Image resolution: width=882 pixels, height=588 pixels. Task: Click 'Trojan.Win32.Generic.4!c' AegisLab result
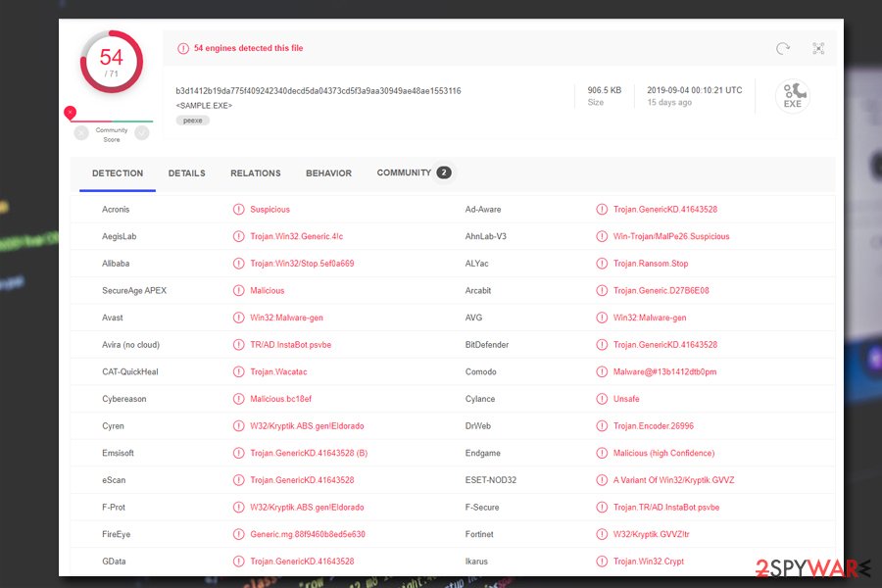(x=296, y=236)
